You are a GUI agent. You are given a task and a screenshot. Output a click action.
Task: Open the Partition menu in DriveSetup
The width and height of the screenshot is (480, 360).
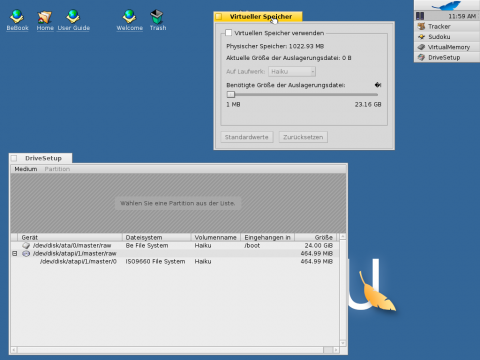[x=57, y=169]
